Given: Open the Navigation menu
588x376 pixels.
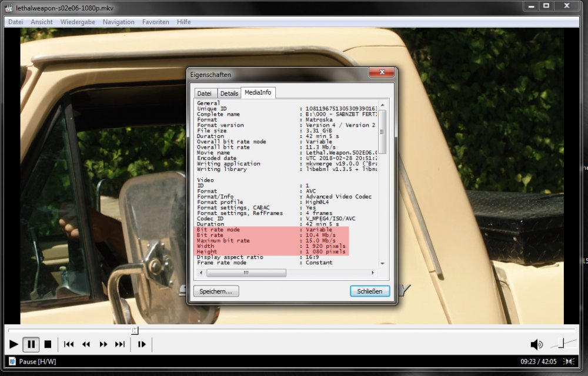Looking at the screenshot, I should (x=119, y=22).
